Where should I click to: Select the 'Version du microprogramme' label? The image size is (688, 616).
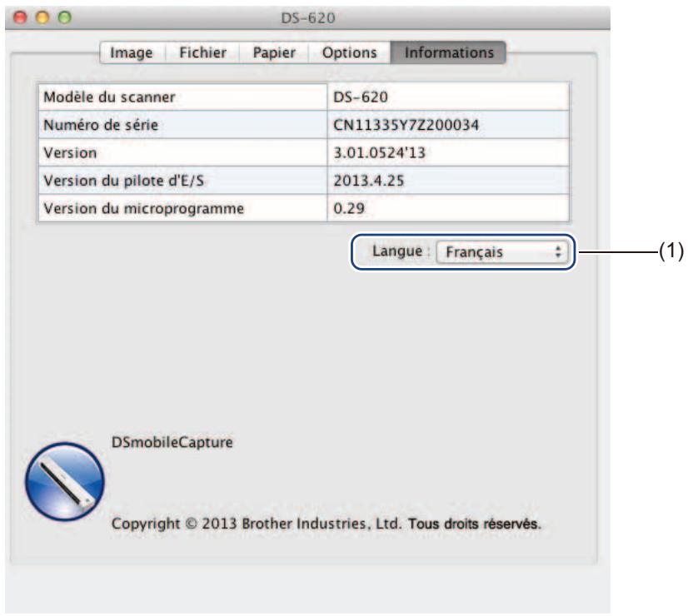point(144,208)
